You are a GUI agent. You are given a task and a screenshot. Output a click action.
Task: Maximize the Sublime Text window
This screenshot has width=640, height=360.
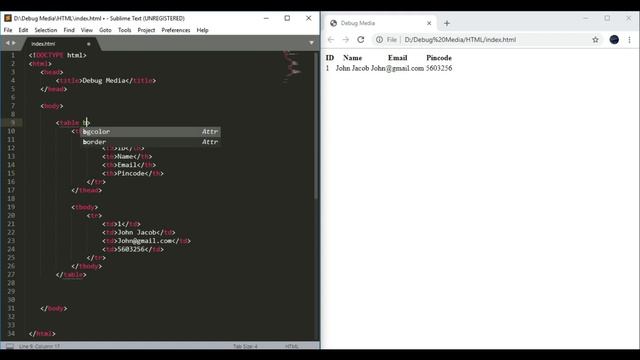287,18
